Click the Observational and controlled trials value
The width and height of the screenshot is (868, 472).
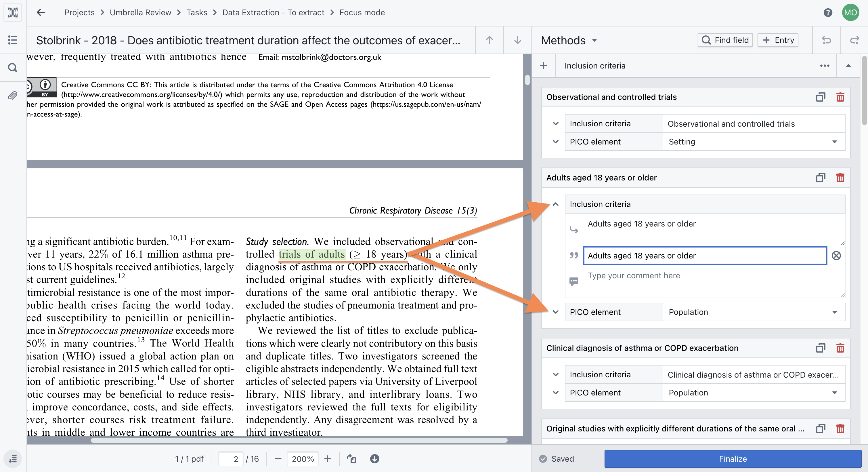[x=754, y=123]
